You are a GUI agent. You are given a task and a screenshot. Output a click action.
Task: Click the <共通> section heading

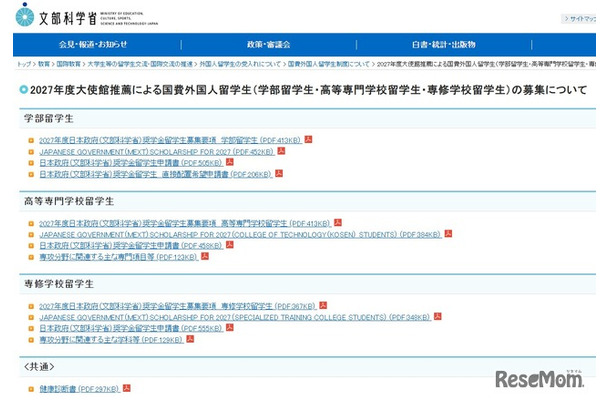pos(39,367)
